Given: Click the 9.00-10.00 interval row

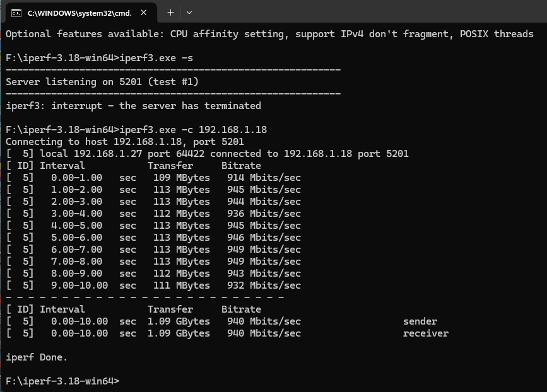Looking at the screenshot, I should 153,285.
